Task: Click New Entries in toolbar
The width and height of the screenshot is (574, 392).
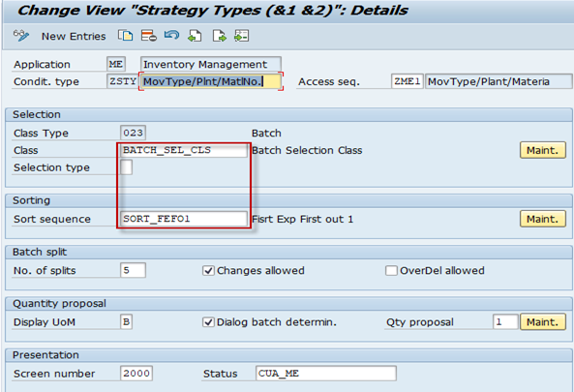Action: (74, 36)
